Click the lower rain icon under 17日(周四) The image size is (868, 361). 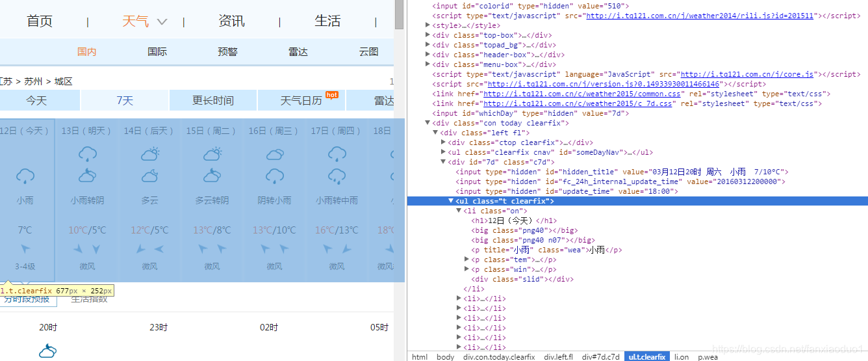coord(337,176)
